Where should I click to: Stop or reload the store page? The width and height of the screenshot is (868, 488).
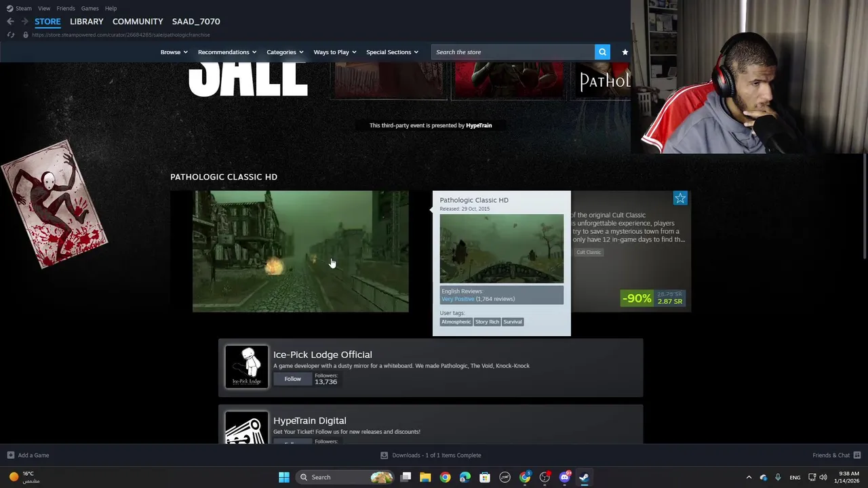(10, 35)
